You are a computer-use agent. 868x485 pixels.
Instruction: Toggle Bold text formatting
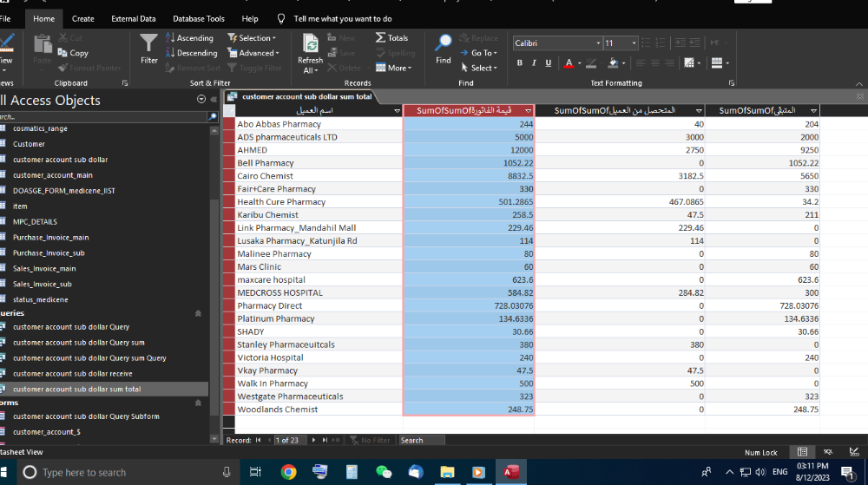[520, 62]
